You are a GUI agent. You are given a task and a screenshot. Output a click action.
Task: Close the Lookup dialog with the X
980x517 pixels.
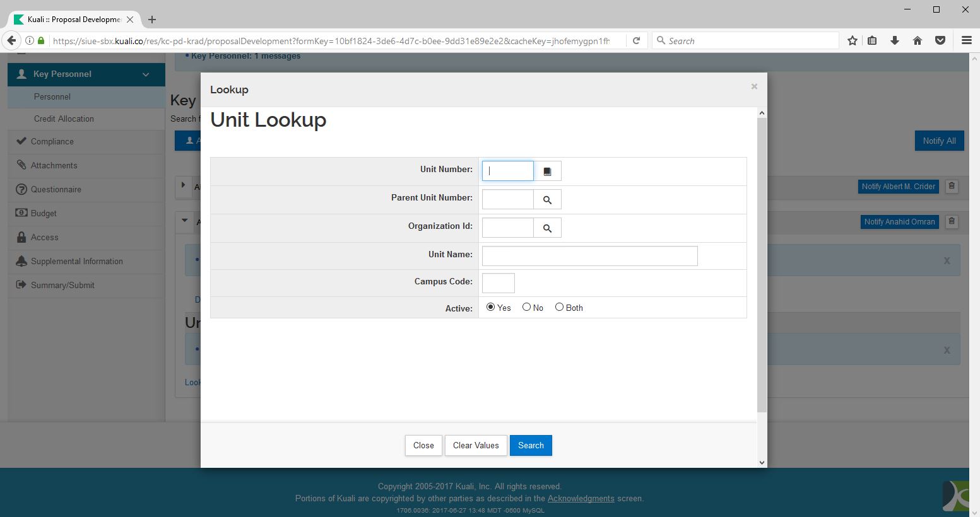coord(754,86)
